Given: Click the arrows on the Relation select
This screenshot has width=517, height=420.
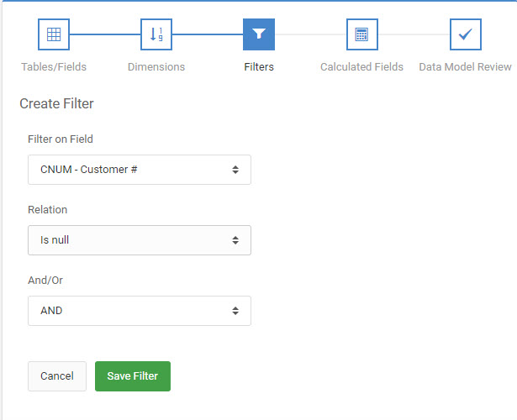Looking at the screenshot, I should [x=235, y=240].
